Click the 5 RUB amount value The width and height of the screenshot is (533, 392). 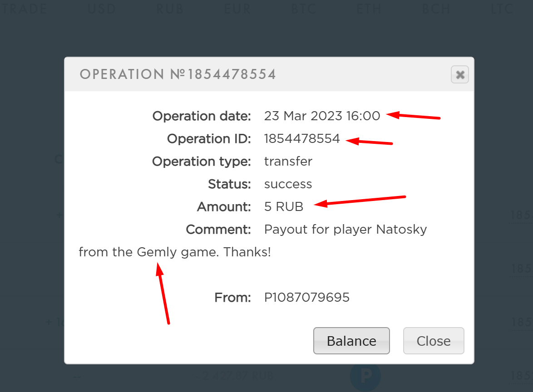coord(283,206)
